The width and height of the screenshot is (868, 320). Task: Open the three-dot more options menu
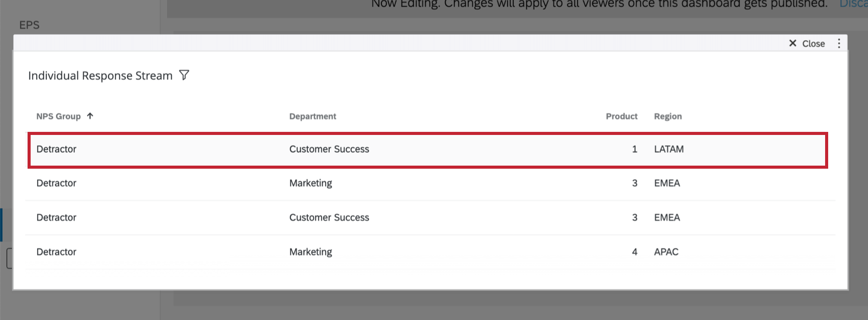[839, 43]
